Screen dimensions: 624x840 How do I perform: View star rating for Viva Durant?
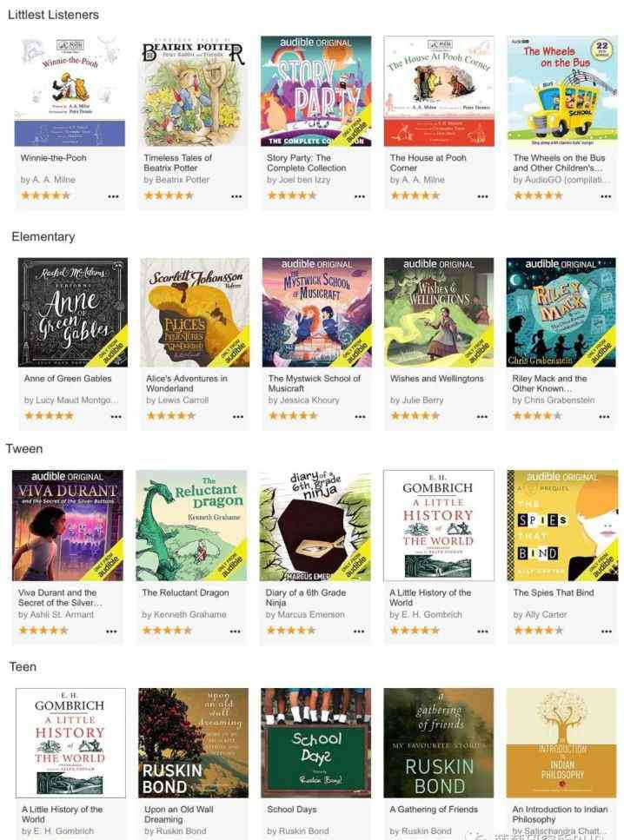[x=43, y=631]
